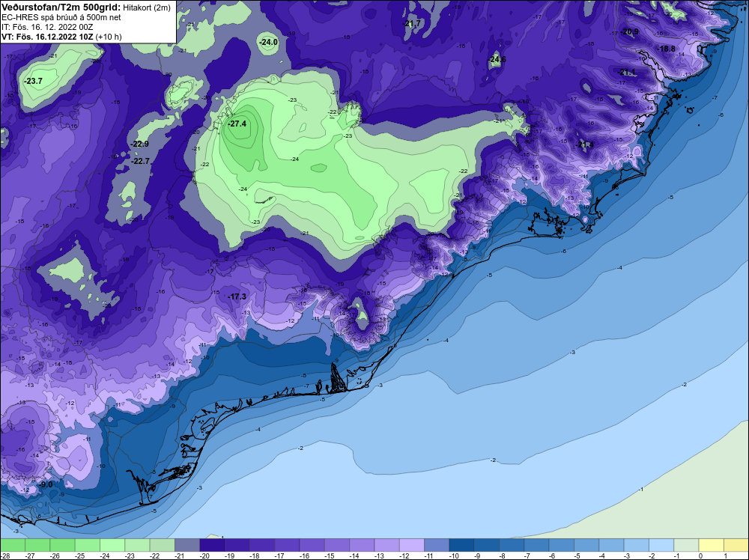Click the bold -9.0 temperature label
The height and width of the screenshot is (560, 749).
(46, 484)
